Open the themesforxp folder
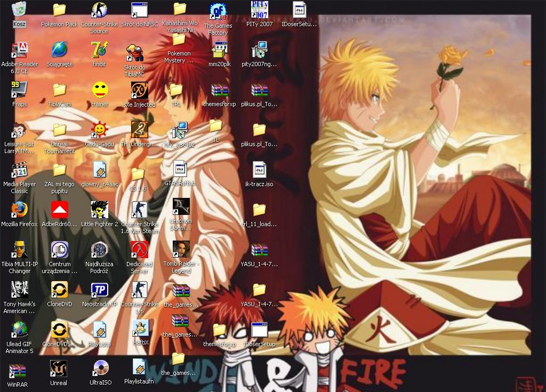Image resolution: width=546 pixels, height=392 pixels. click(x=220, y=330)
